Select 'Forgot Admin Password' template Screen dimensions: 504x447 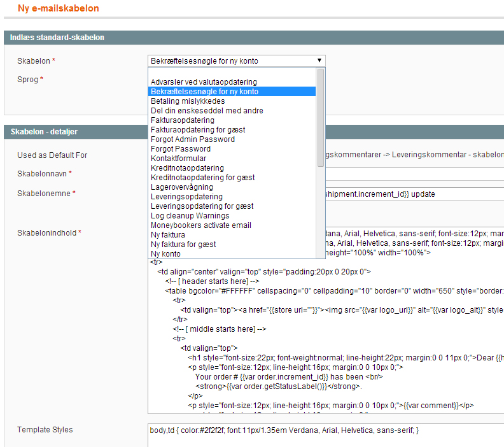click(x=193, y=139)
